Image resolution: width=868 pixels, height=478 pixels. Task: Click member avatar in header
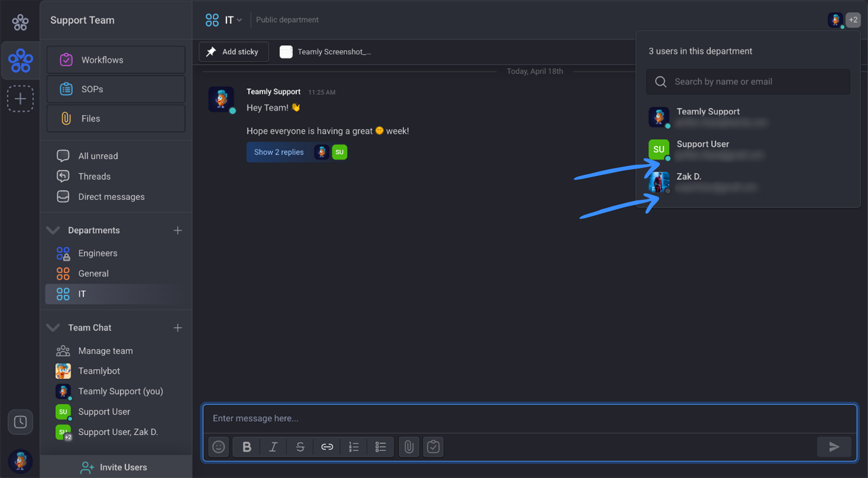[x=836, y=20]
